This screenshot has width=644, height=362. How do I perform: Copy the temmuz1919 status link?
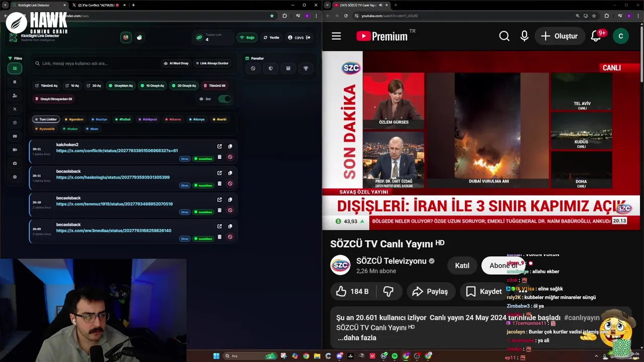[x=230, y=200]
